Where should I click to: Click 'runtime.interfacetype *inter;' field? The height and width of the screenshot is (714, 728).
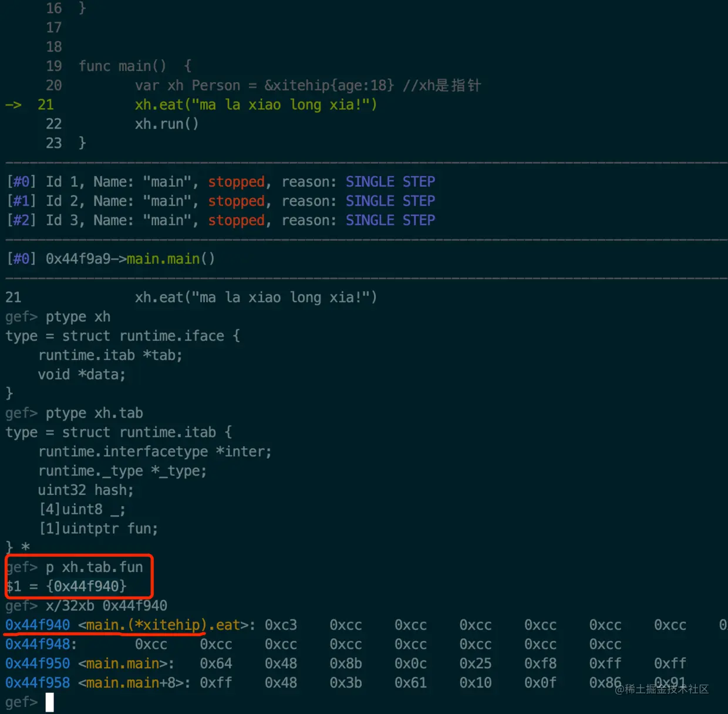pyautogui.click(x=155, y=452)
